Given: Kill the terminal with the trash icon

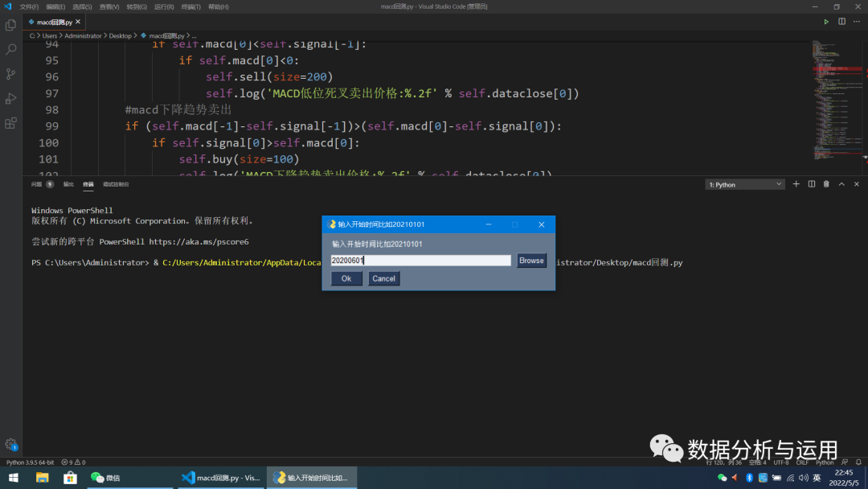Looking at the screenshot, I should [826, 184].
